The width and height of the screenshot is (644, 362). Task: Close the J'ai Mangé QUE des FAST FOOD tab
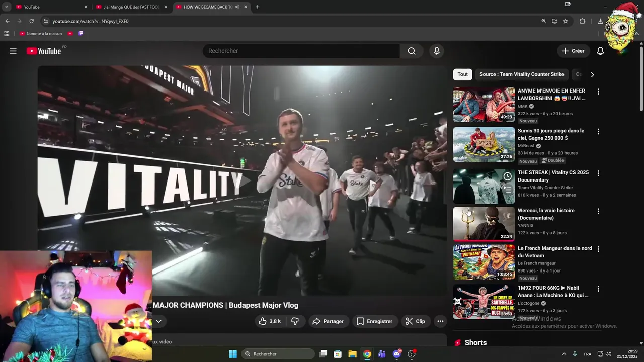166,7
